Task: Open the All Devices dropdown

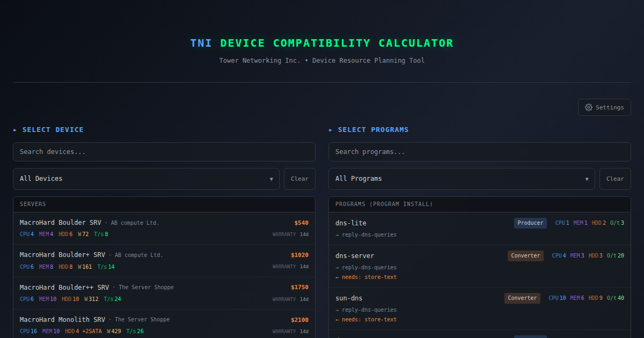Action: pyautogui.click(x=147, y=179)
